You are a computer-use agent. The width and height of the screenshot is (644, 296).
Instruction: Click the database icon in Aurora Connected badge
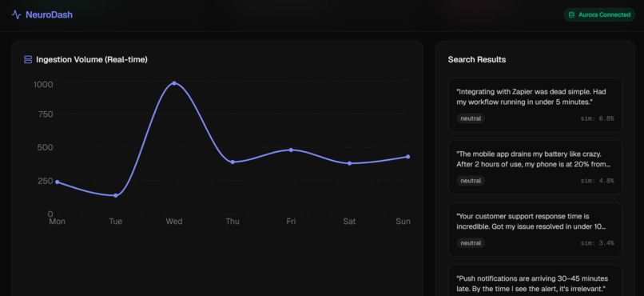pos(571,14)
